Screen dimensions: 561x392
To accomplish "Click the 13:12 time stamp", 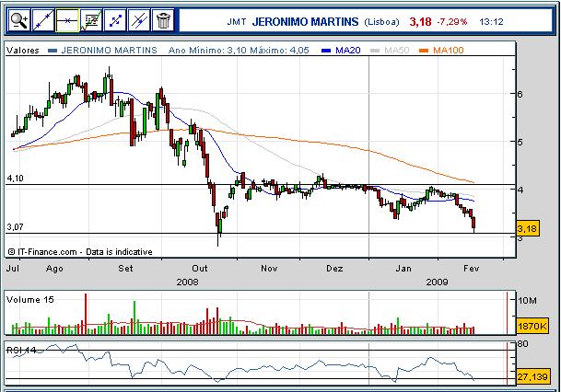I will 491,22.
